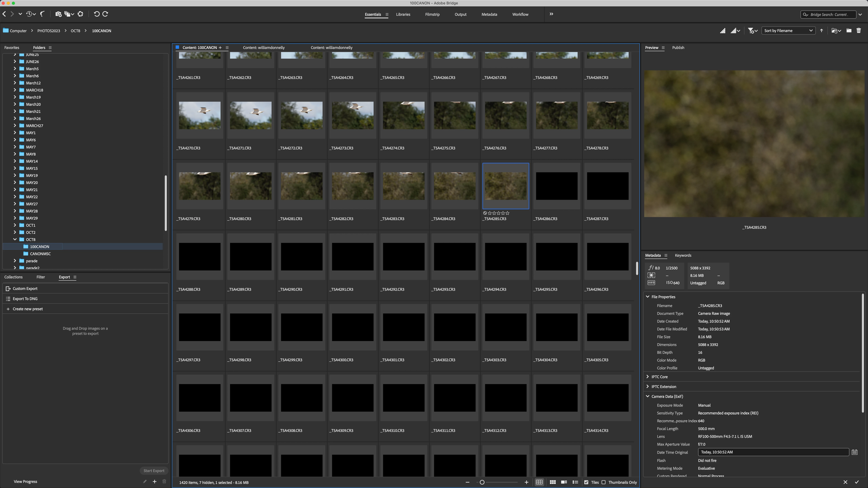Image resolution: width=868 pixels, height=488 pixels.
Task: Click the Get Photos from Camera icon
Action: (58, 14)
